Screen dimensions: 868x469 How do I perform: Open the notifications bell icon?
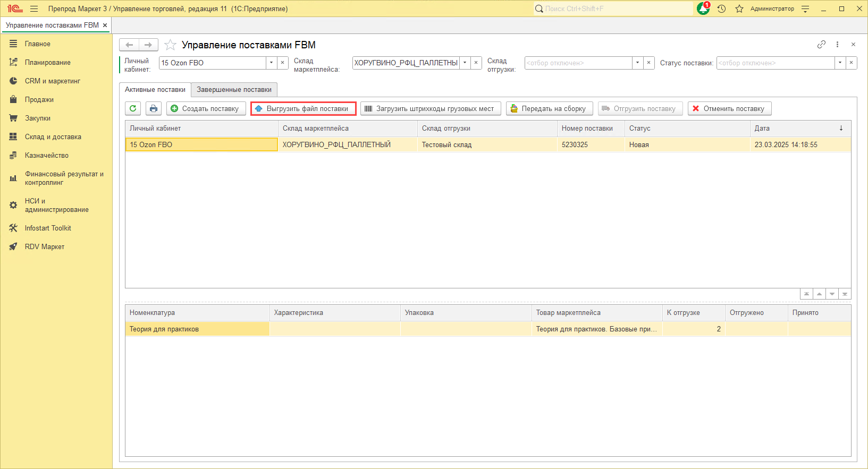[x=703, y=8]
